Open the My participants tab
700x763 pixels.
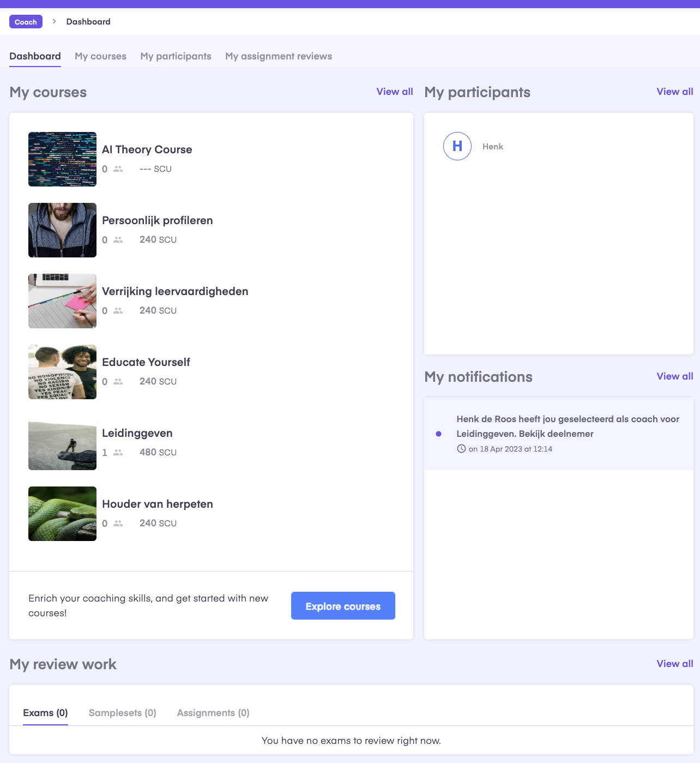[x=176, y=56]
